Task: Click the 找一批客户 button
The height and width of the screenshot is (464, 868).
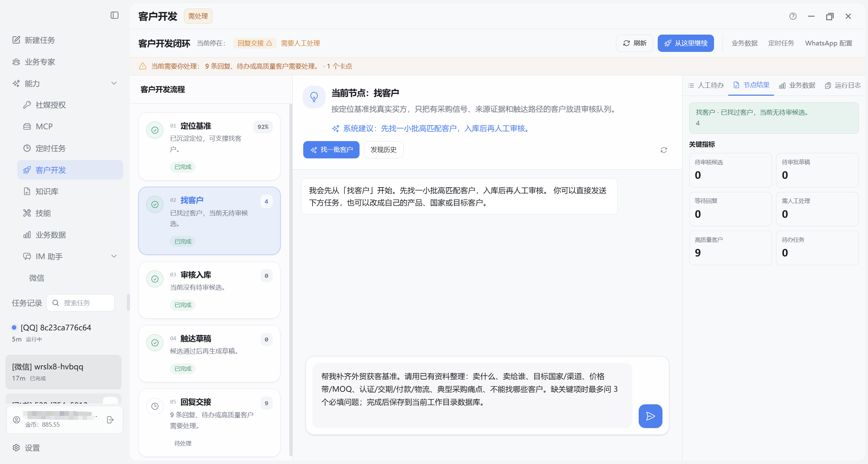Action: click(x=331, y=150)
